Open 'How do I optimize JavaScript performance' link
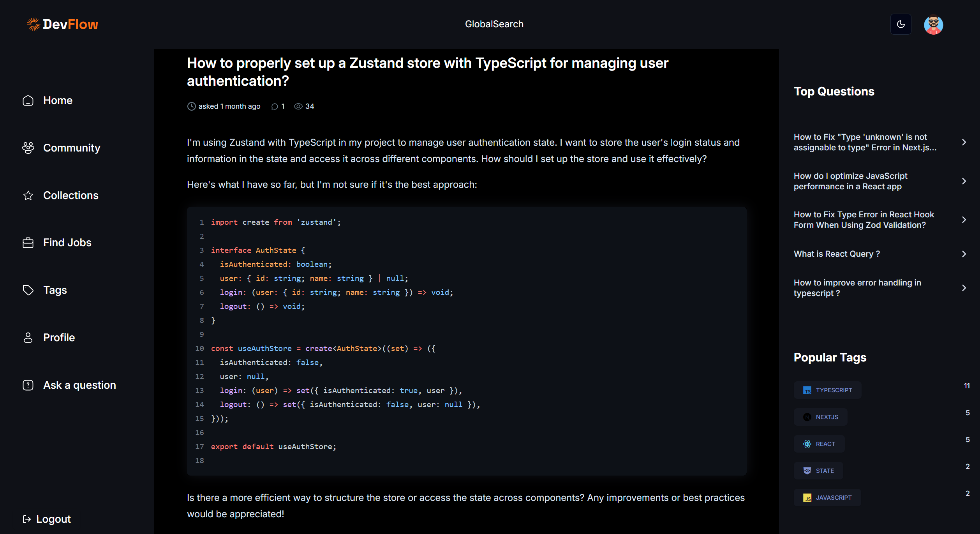 tap(850, 181)
